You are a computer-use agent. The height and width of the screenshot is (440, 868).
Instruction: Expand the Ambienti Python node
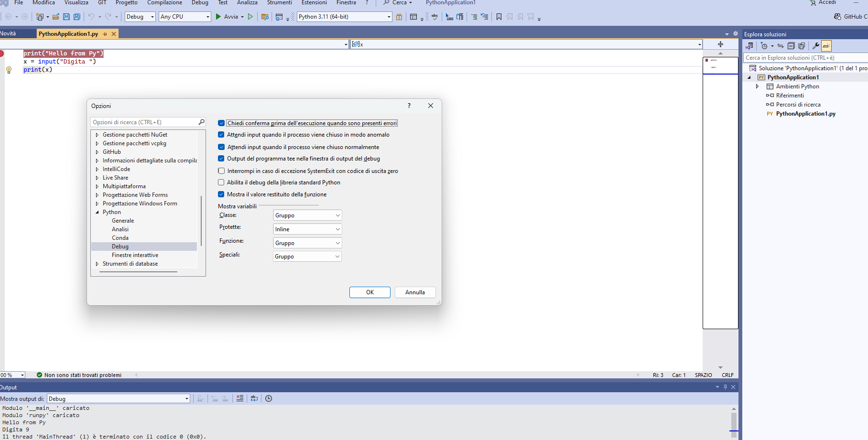click(x=757, y=86)
